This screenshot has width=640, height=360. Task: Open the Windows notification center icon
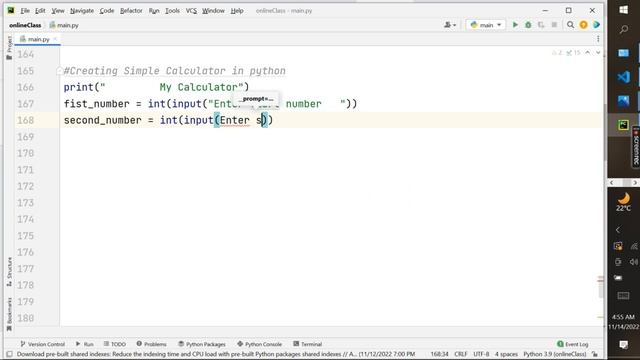coord(623,345)
